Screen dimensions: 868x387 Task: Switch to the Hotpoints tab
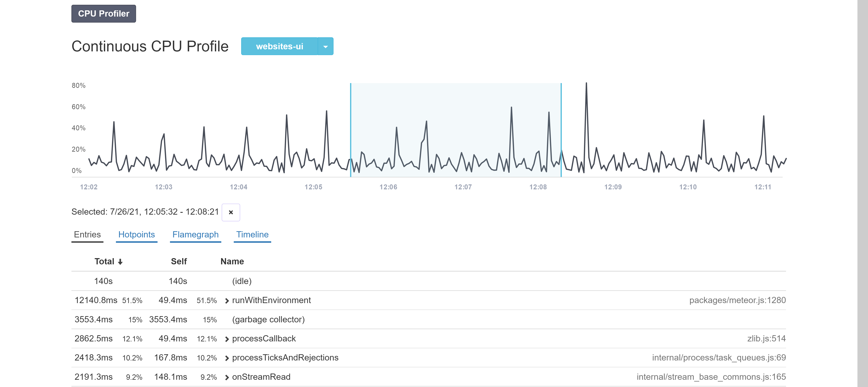click(136, 235)
